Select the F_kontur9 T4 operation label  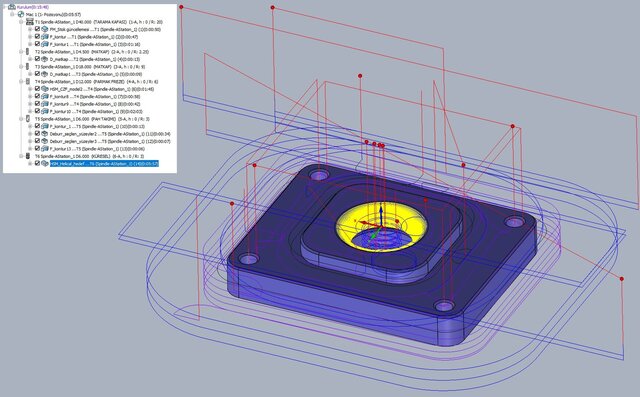(x=96, y=104)
